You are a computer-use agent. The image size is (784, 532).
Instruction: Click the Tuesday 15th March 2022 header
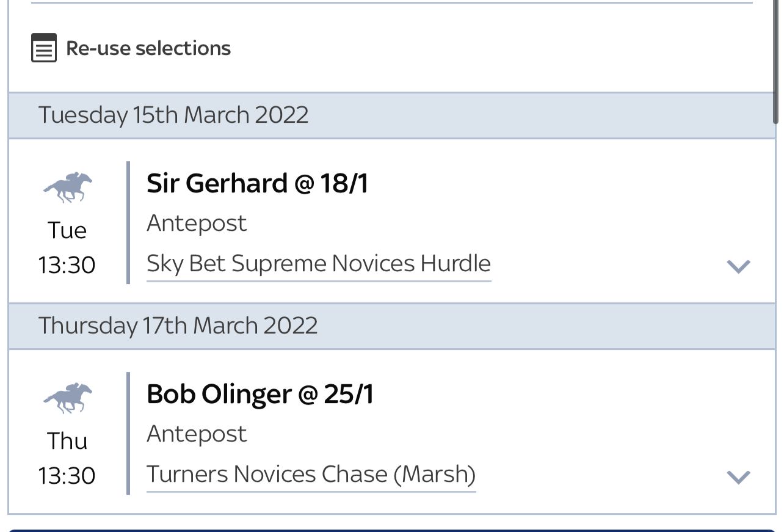pyautogui.click(x=173, y=115)
